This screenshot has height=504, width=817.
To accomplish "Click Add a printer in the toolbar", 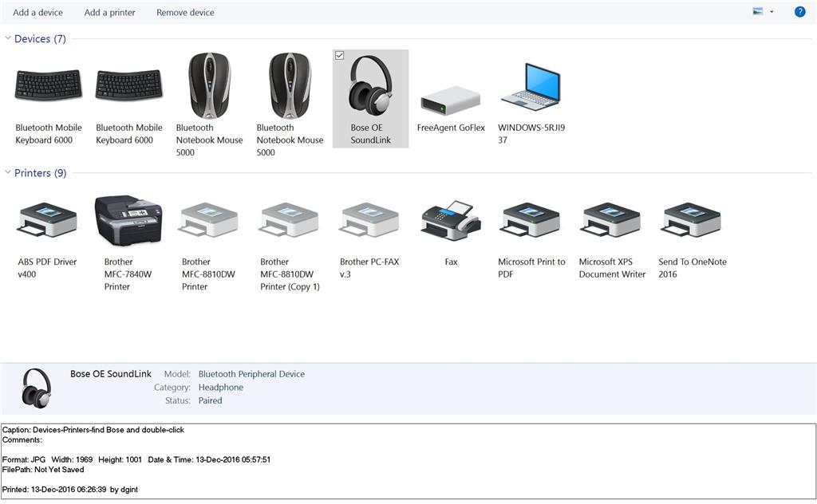I will [x=109, y=13].
